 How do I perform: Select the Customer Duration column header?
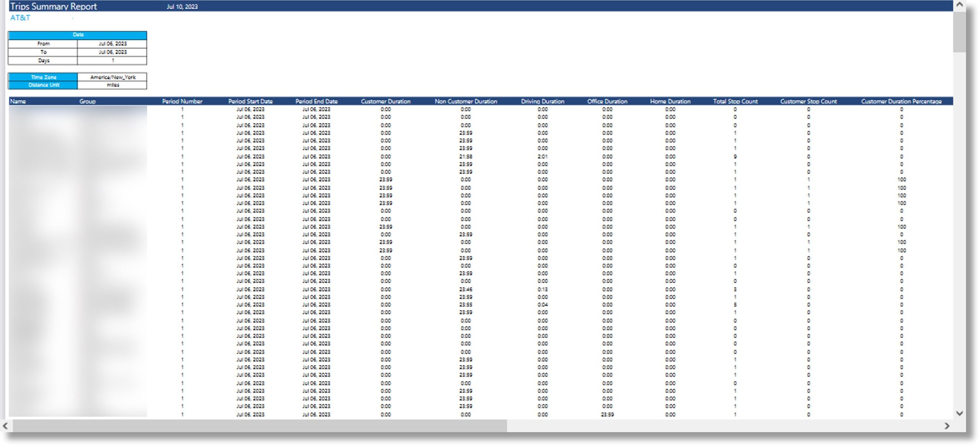(x=385, y=102)
